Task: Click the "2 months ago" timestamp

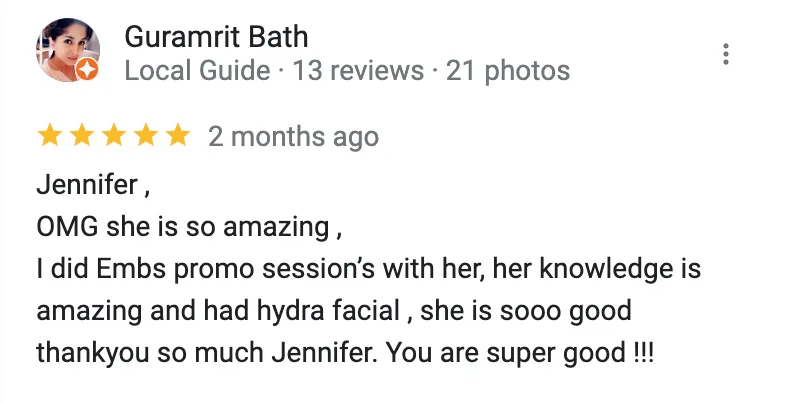Action: click(293, 137)
